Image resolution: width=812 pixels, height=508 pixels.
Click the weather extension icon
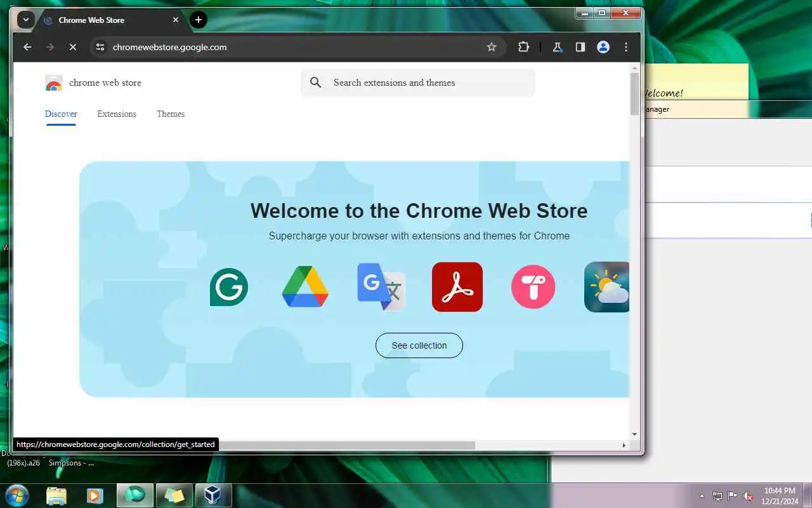coord(607,287)
